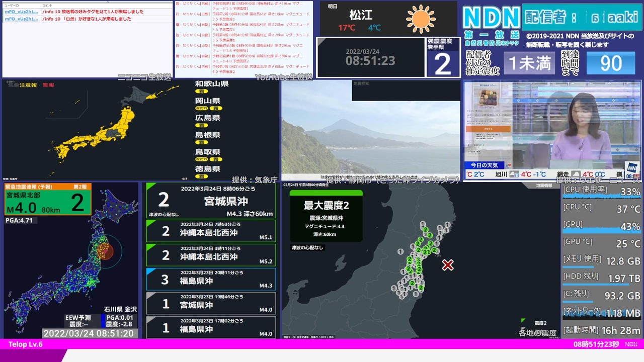Viewport: 644px width, 362px height.
Task: Select the comment '「自然」が好きな1人が来場しました'
Action: (87, 19)
